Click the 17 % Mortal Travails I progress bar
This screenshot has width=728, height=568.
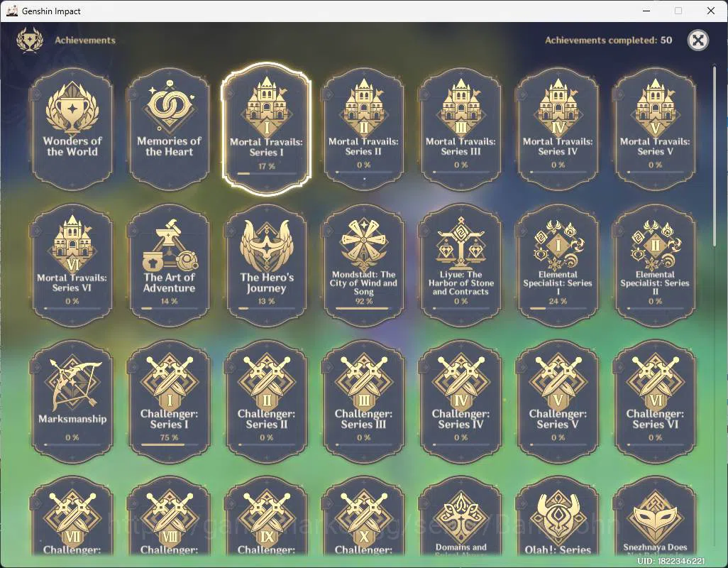[267, 173]
